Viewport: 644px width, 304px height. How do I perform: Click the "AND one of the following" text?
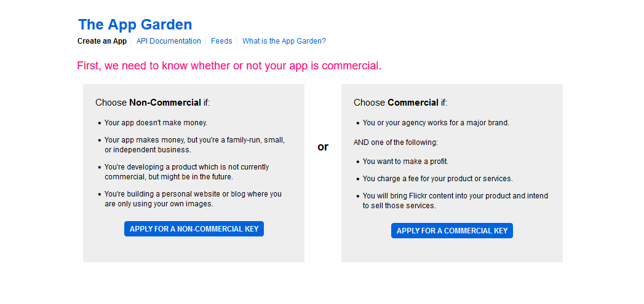coord(396,142)
